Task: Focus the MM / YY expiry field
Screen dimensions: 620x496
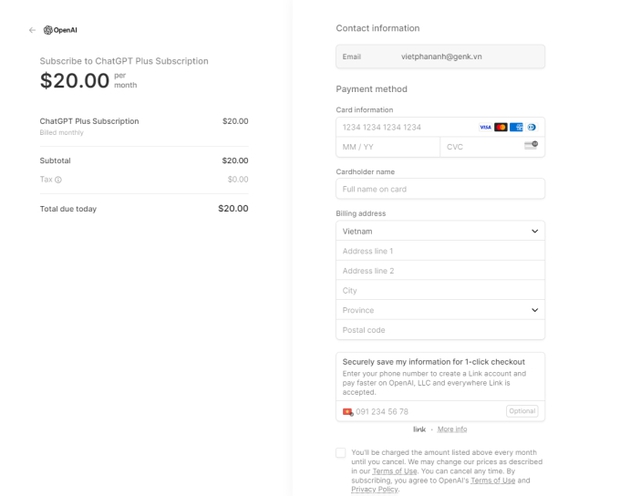Action: click(x=388, y=147)
